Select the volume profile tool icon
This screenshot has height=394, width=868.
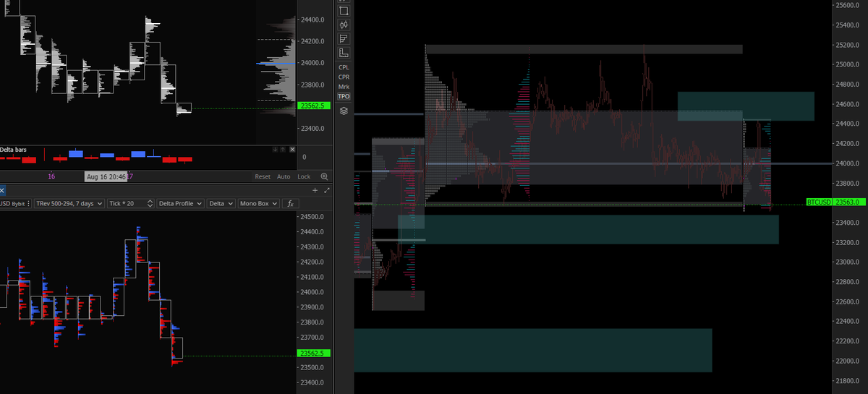344,38
